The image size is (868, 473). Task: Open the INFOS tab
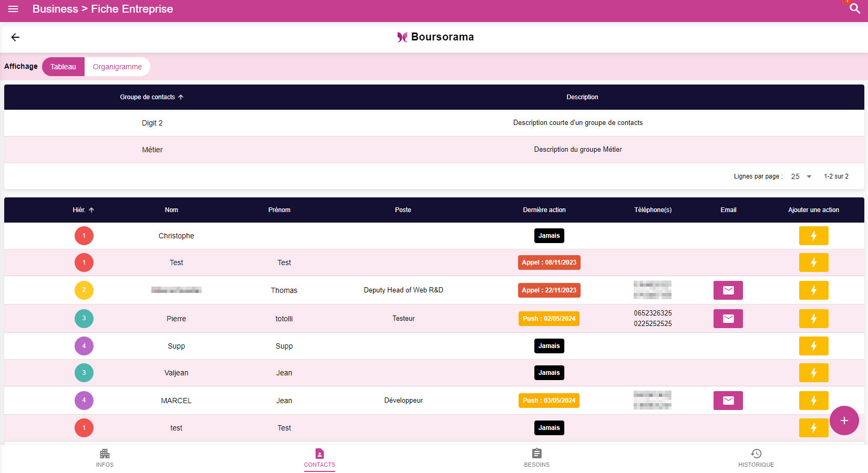105,458
